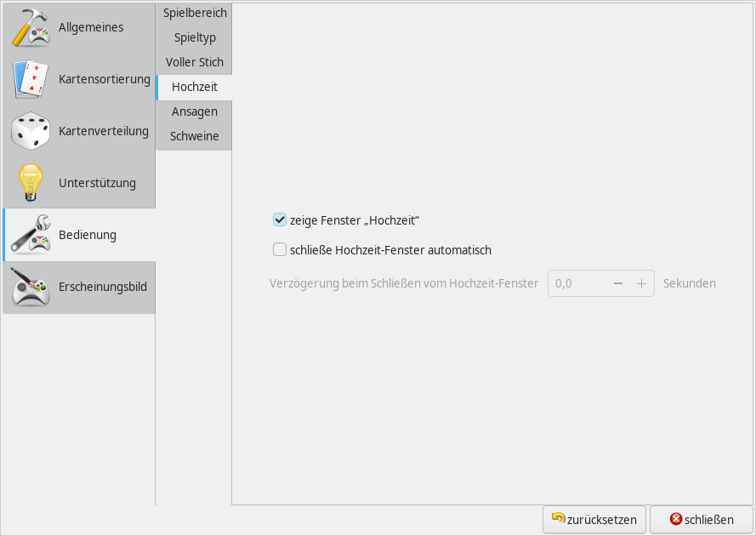Click the undo arrow icon on zurücksetzen
Viewport: 756px width, 536px height.
click(558, 518)
